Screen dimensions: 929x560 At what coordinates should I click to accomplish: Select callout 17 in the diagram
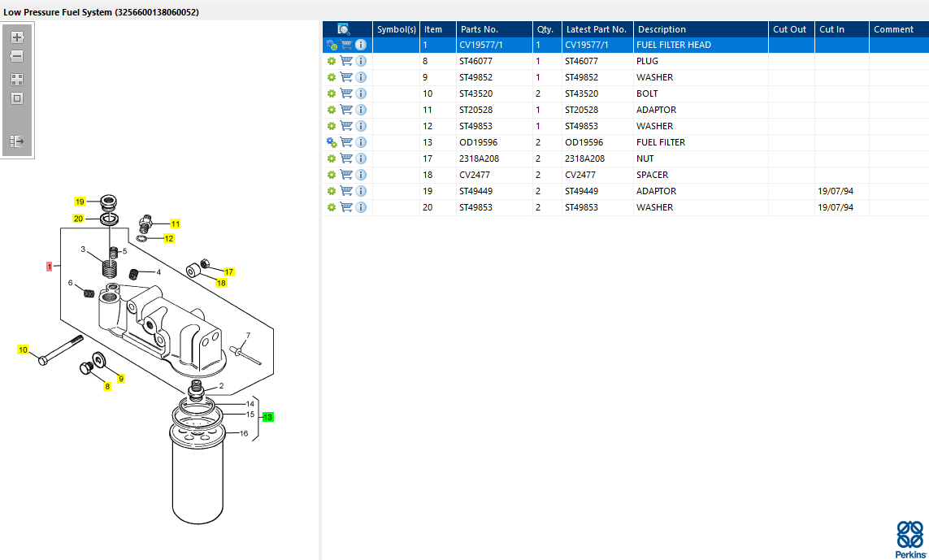(x=228, y=272)
